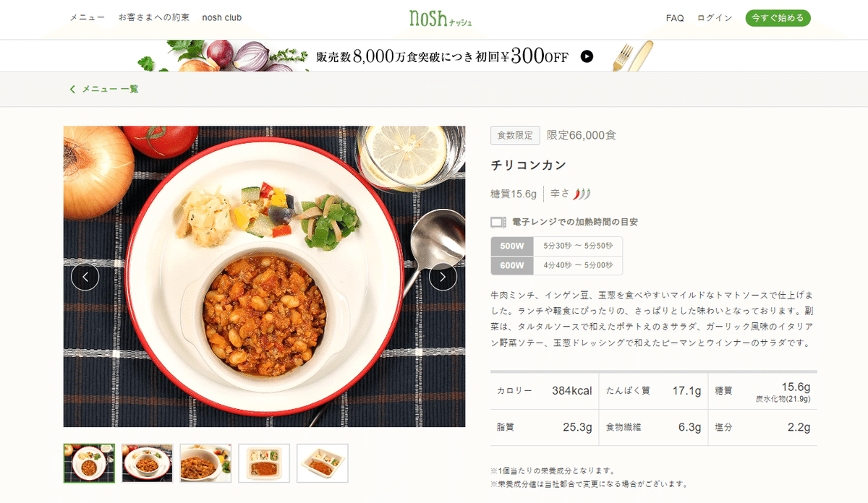Click the microwave icon by heating time
The image size is (868, 503).
498,222
